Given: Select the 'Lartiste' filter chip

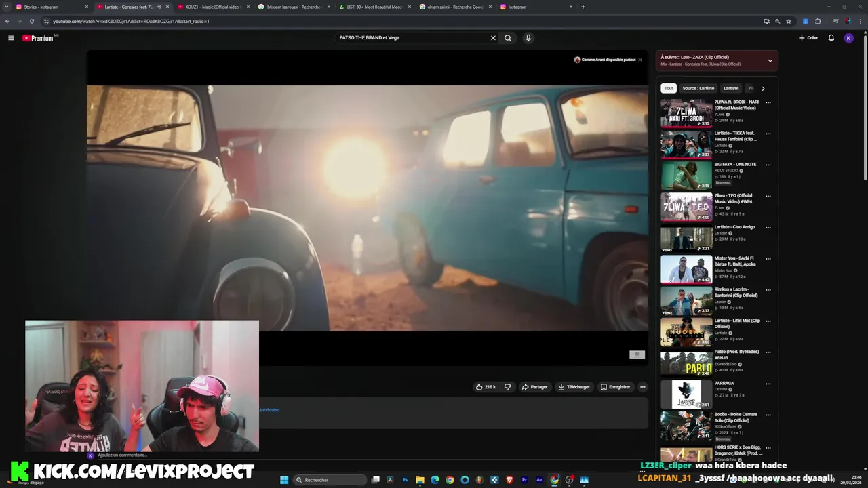Looking at the screenshot, I should click(x=731, y=88).
